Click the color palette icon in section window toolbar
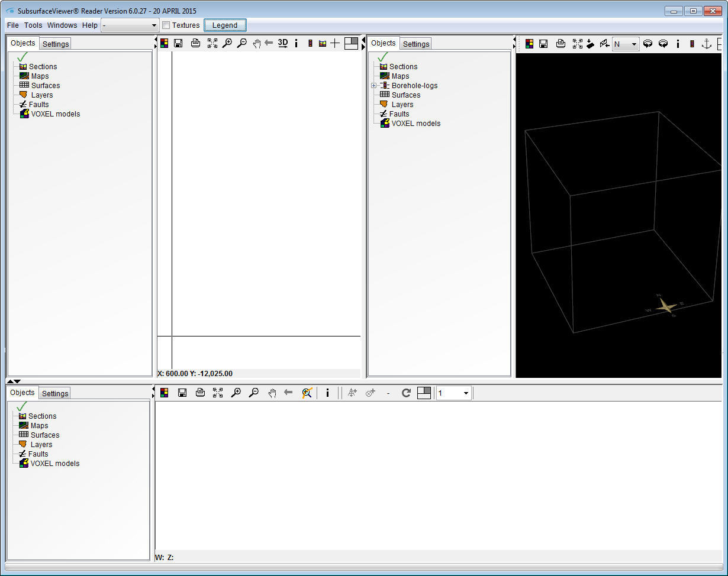The width and height of the screenshot is (728, 576). (x=165, y=393)
